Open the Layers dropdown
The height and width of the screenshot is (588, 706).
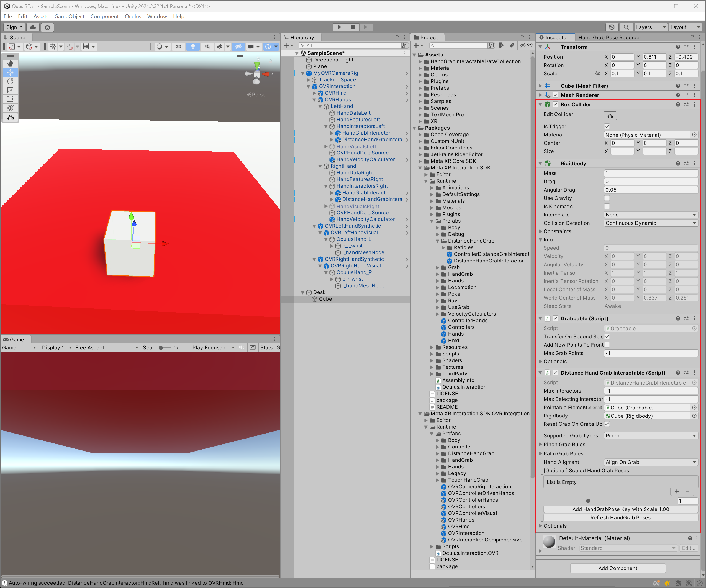650,27
